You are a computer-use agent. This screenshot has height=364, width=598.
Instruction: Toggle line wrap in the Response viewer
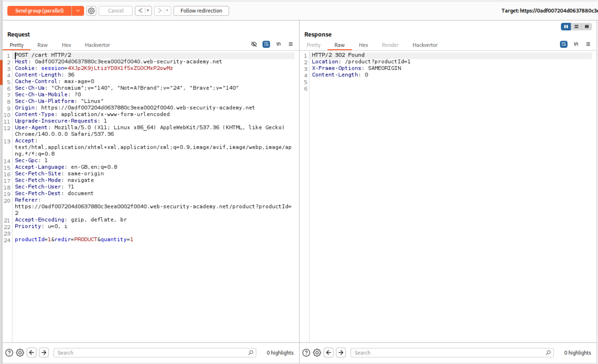[x=563, y=44]
